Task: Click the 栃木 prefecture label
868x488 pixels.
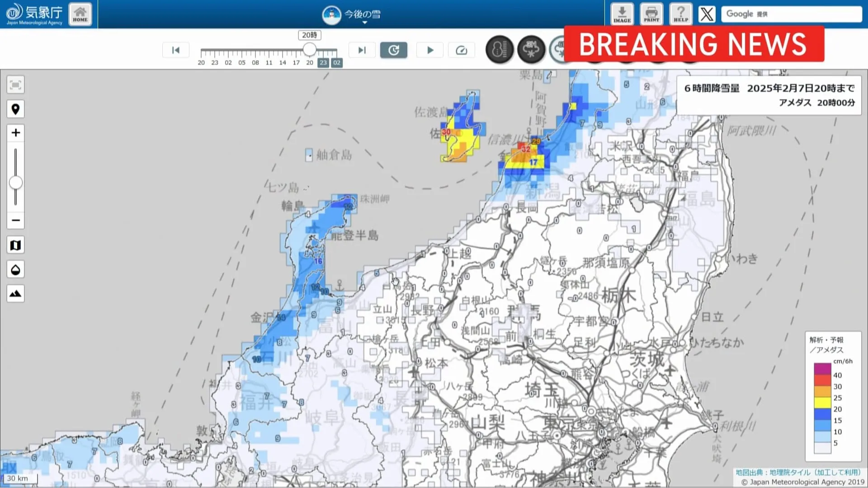Action: click(619, 296)
